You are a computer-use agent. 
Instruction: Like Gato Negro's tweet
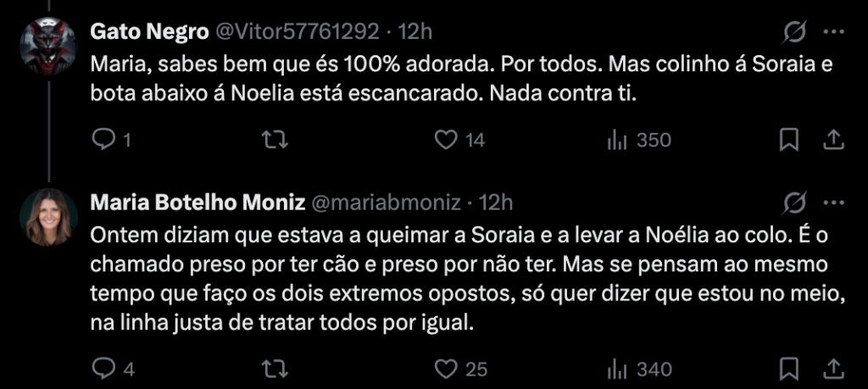pos(446,140)
